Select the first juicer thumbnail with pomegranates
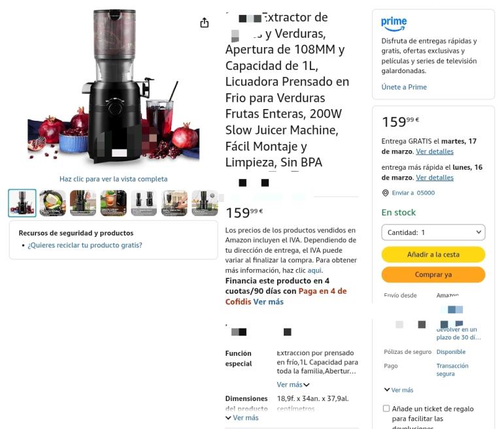This screenshot has height=429, width=504. click(22, 203)
